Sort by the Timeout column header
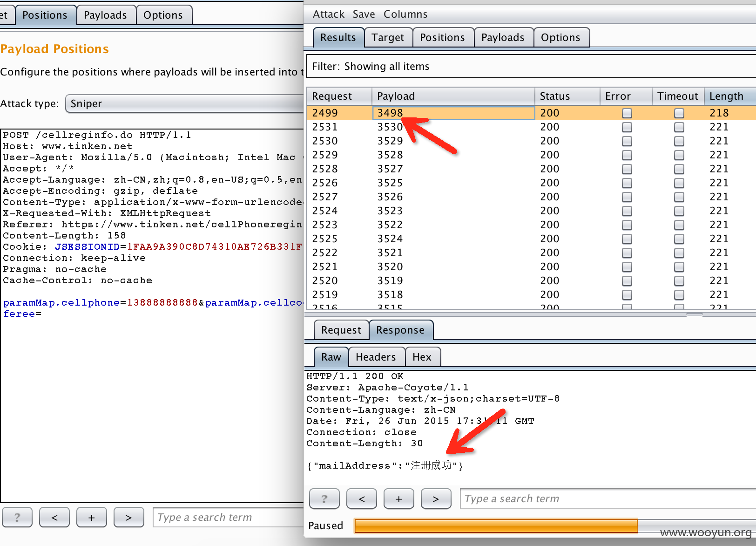Screen dimensions: 756x546 tap(678, 96)
